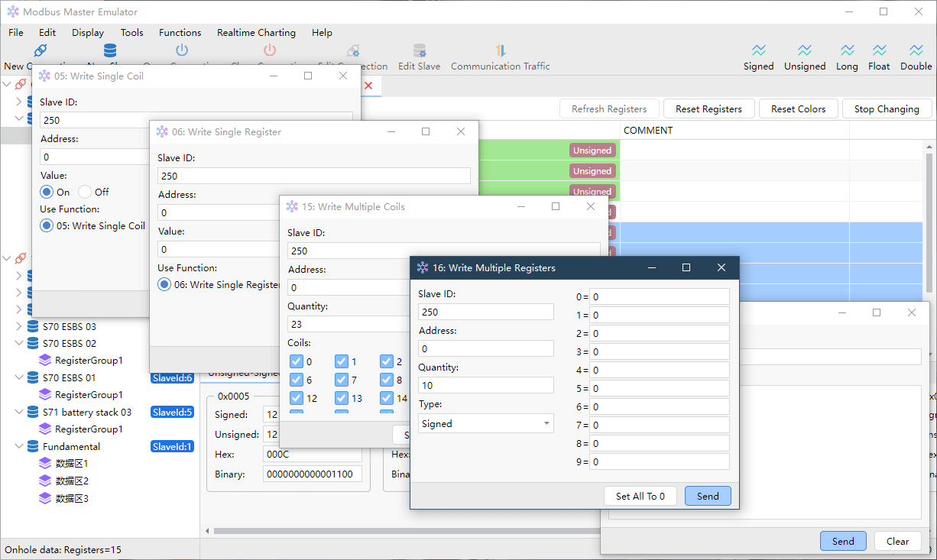The image size is (937, 560).
Task: Select the Long display format icon
Action: (x=847, y=50)
